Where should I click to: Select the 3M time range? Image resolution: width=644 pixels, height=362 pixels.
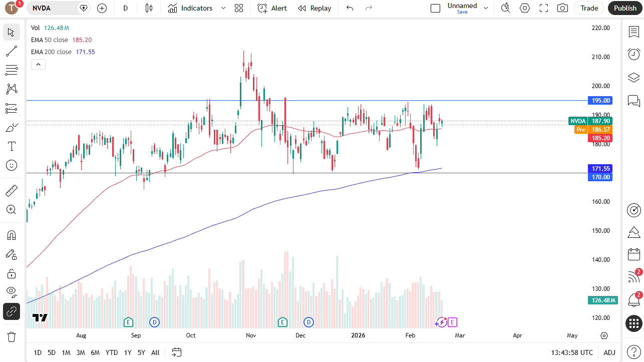coord(81,352)
